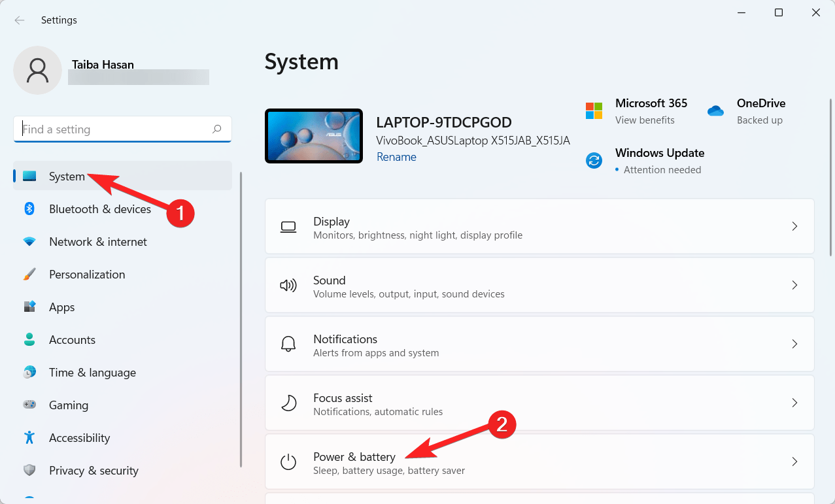Click the Find a setting search box
Viewport: 835px width, 504px height.
(122, 129)
